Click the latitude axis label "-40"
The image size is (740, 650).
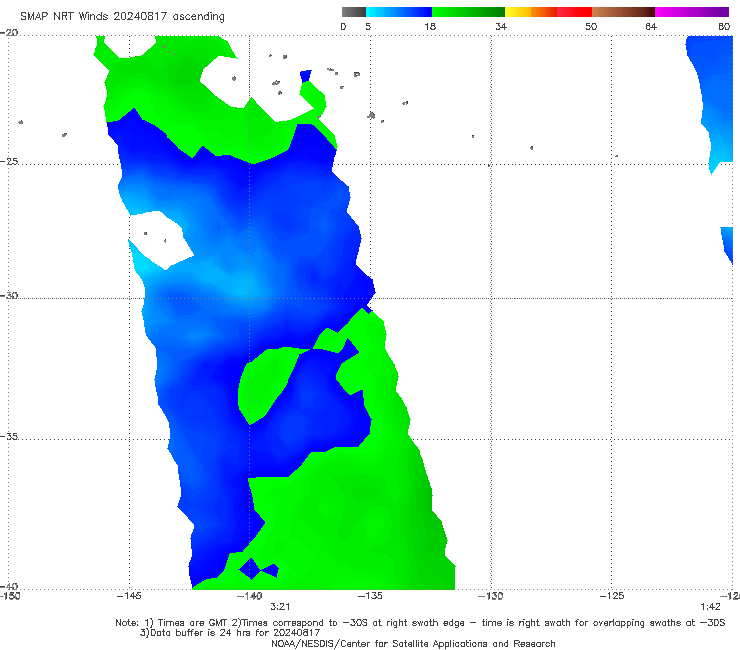9,586
